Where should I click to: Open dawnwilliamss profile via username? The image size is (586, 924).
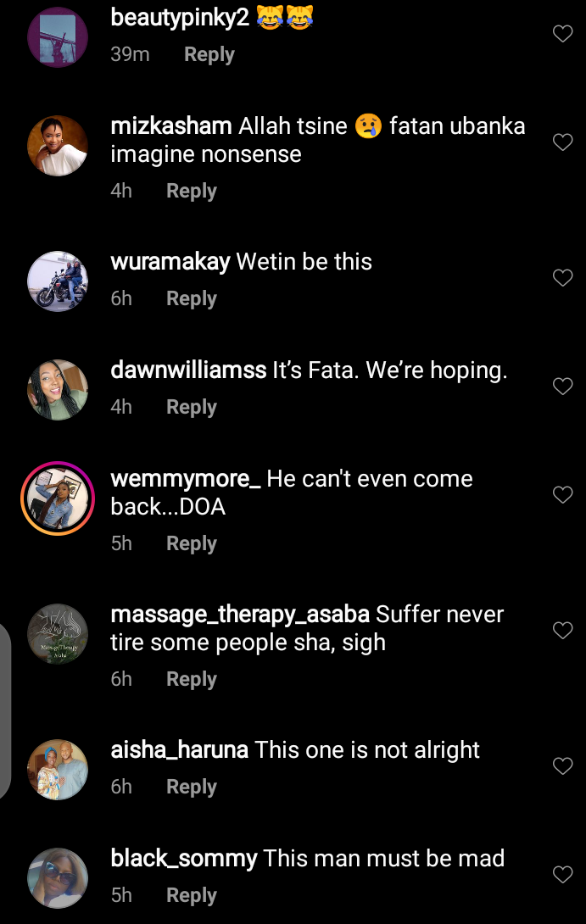[x=188, y=370]
